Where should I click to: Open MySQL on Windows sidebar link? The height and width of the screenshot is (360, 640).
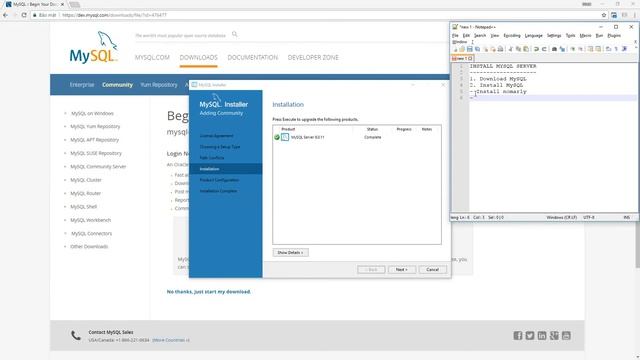[x=92, y=113]
